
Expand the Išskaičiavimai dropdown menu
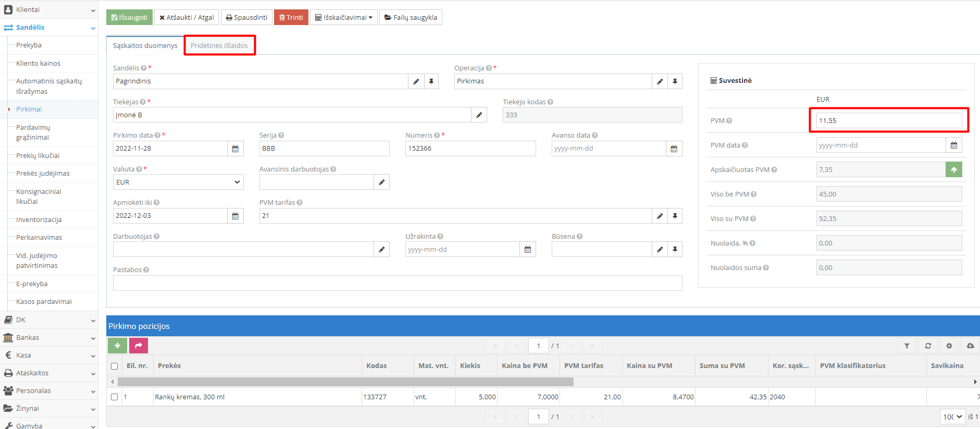coord(344,17)
